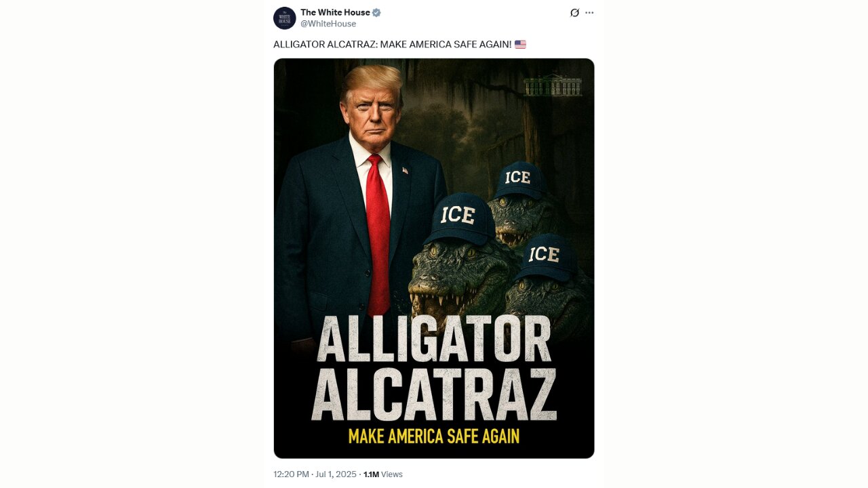This screenshot has width=868, height=488.
Task: Open the White House profile avatar
Action: 285,18
